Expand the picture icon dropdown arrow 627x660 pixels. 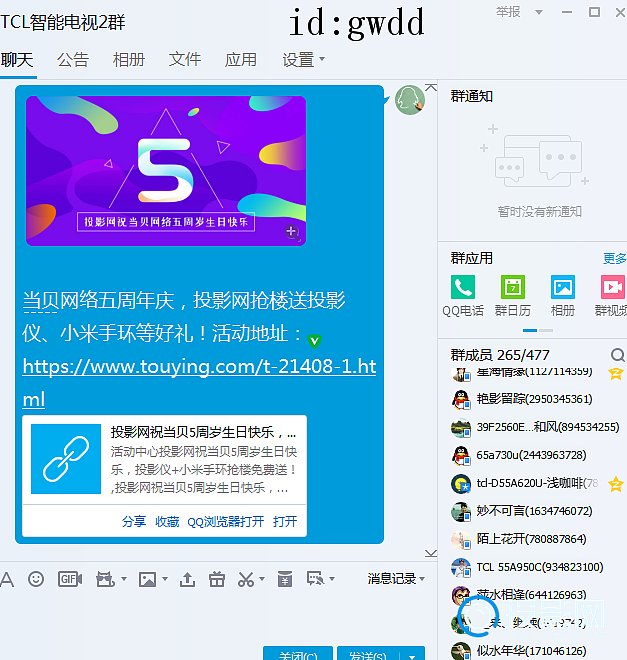click(165, 579)
